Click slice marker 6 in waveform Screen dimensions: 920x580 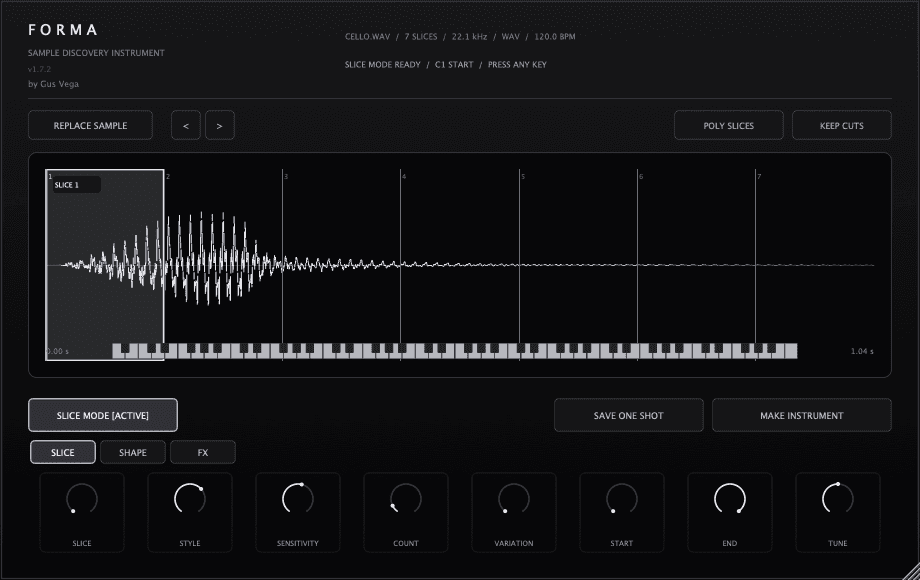(641, 177)
